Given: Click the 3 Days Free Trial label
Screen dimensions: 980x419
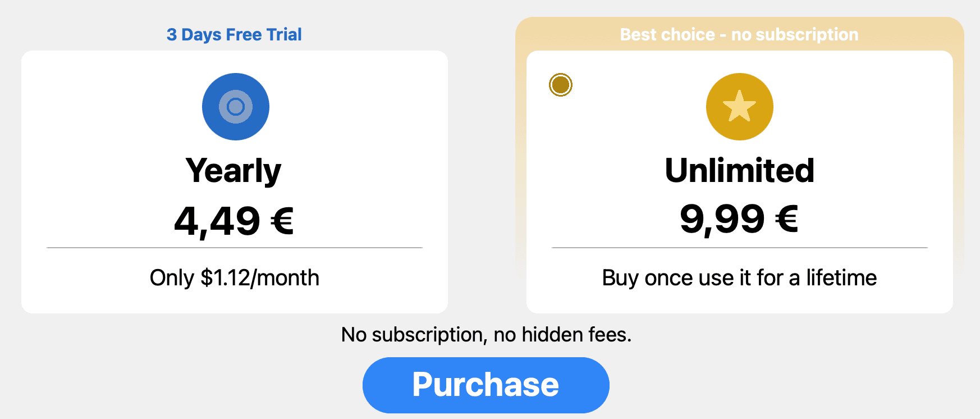Looking at the screenshot, I should 234,34.
